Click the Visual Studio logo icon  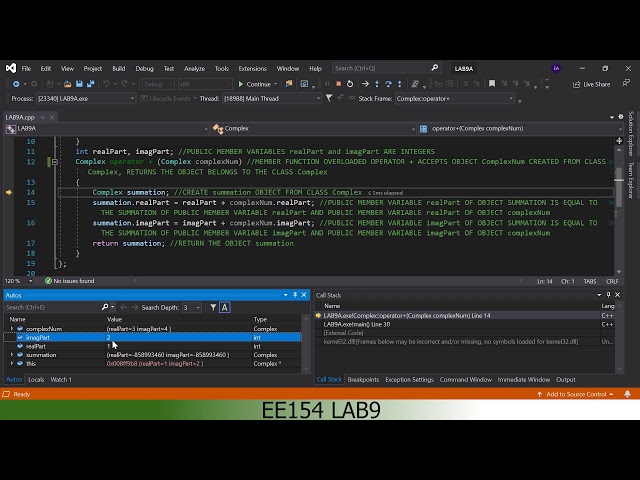(11, 68)
